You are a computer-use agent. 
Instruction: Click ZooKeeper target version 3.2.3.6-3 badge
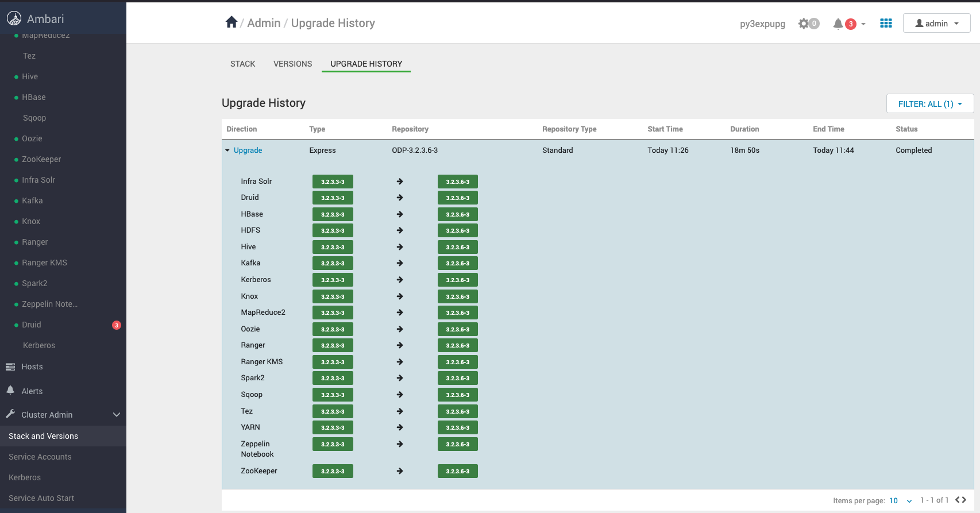[458, 471]
